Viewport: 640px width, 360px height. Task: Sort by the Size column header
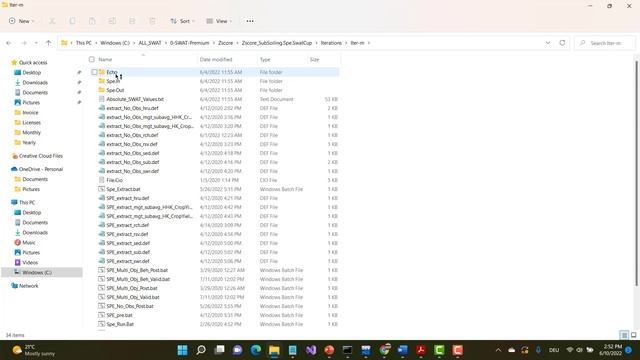click(x=314, y=60)
